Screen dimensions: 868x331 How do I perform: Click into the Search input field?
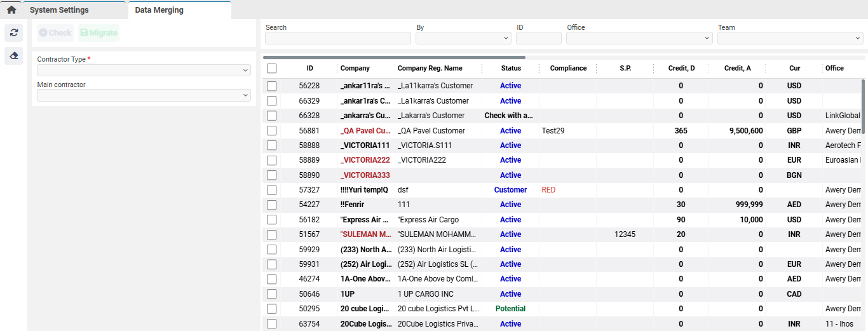coord(338,38)
